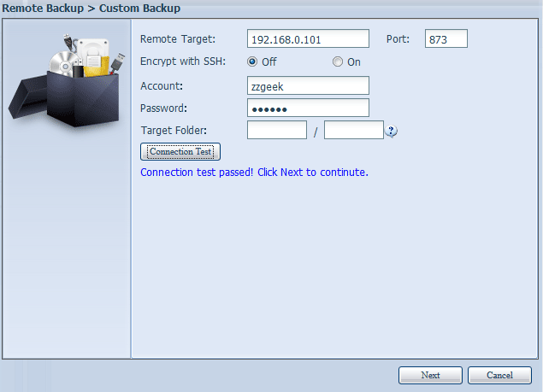Click the first Target Folder input box
This screenshot has width=543, height=392.
click(277, 130)
